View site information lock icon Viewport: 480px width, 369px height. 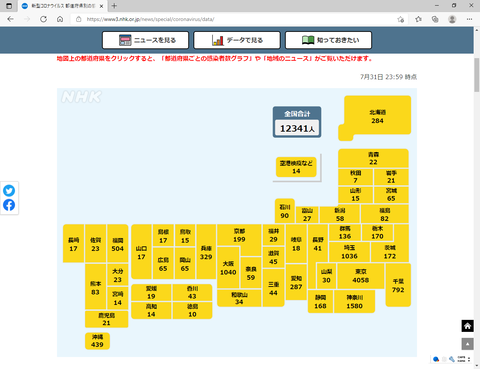(79, 19)
